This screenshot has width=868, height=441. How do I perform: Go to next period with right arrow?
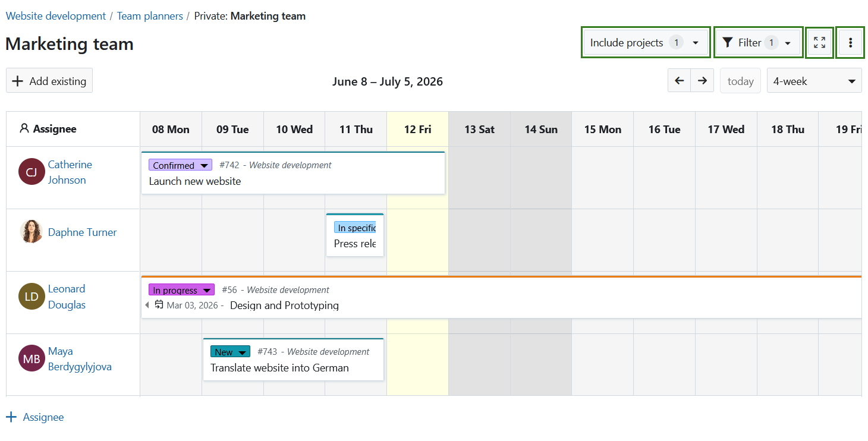click(702, 81)
